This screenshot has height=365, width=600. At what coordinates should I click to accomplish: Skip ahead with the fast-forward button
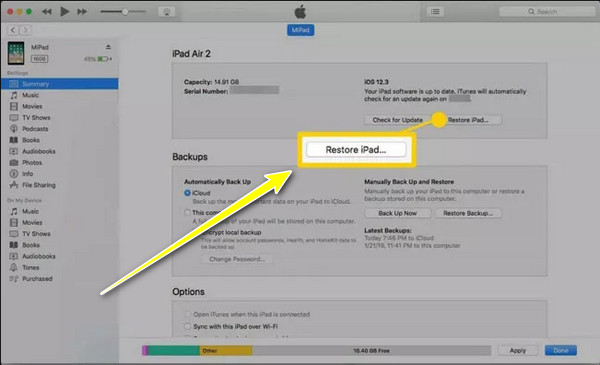coord(82,12)
